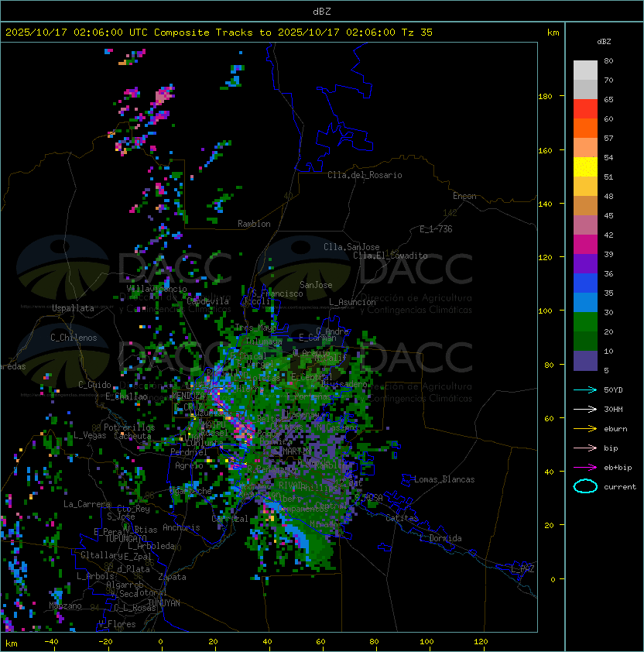The image size is (644, 652).
Task: Click the 'V_Flores' map label
Action: [117, 624]
